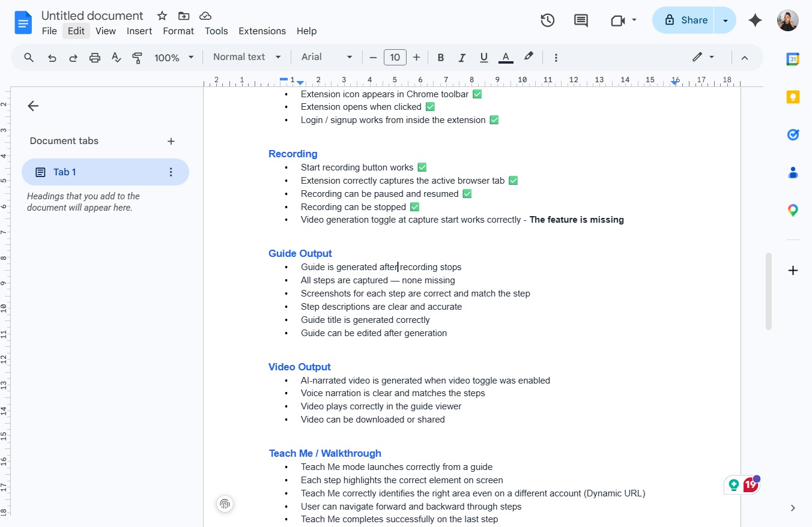Screen dimensions: 812x527
Task: Start a video call with camera icon
Action: 617,20
